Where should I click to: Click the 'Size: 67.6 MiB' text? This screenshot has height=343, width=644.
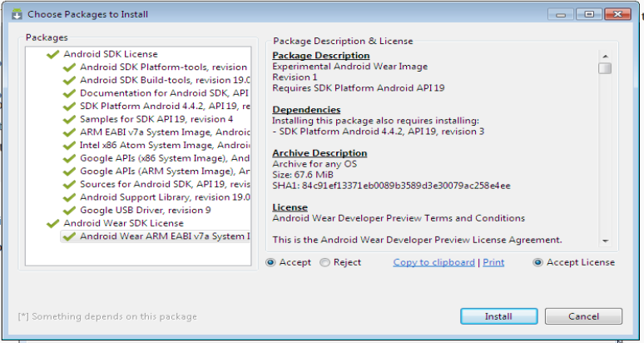[303, 175]
